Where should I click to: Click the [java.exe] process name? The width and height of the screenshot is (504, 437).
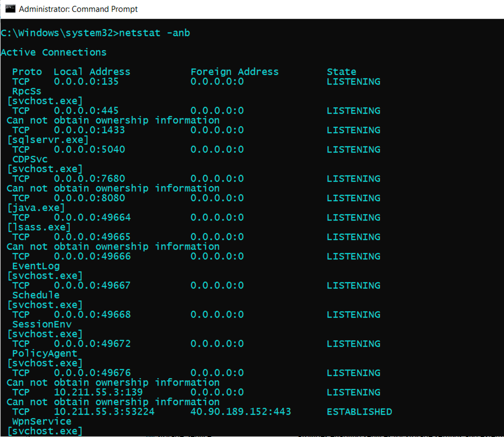(36, 208)
